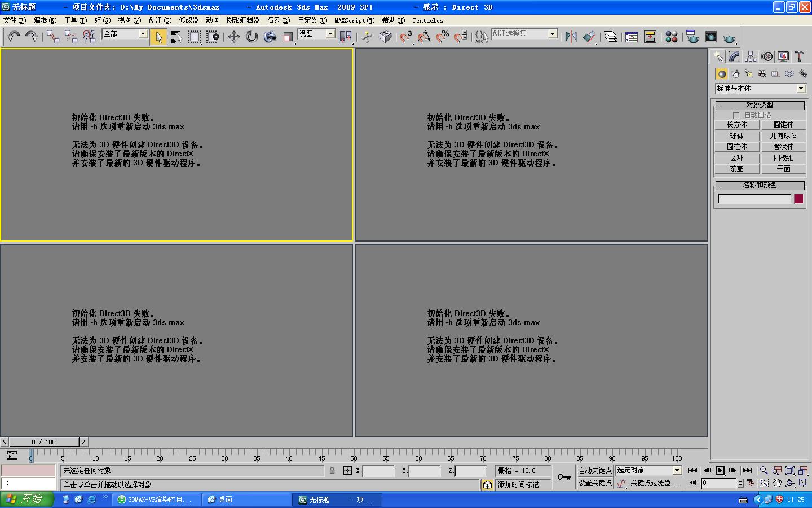This screenshot has width=812, height=508.
Task: Open the 选定对象 key filter dropdown
Action: [649, 470]
